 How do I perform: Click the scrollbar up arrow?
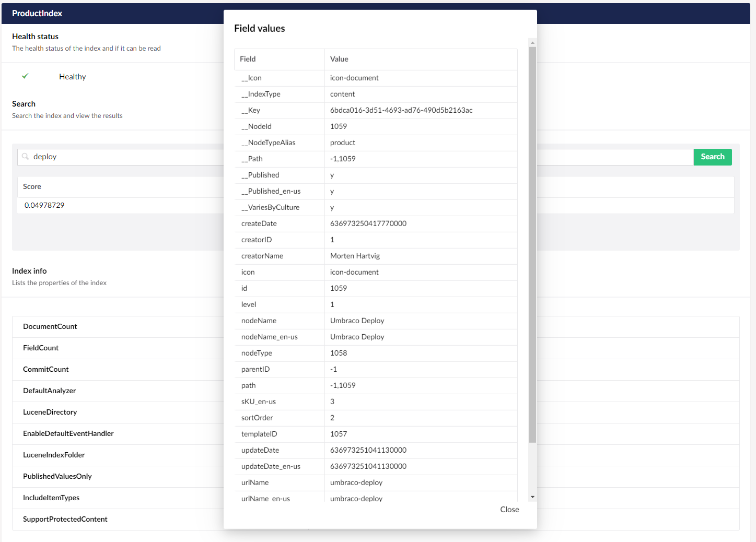tap(532, 43)
